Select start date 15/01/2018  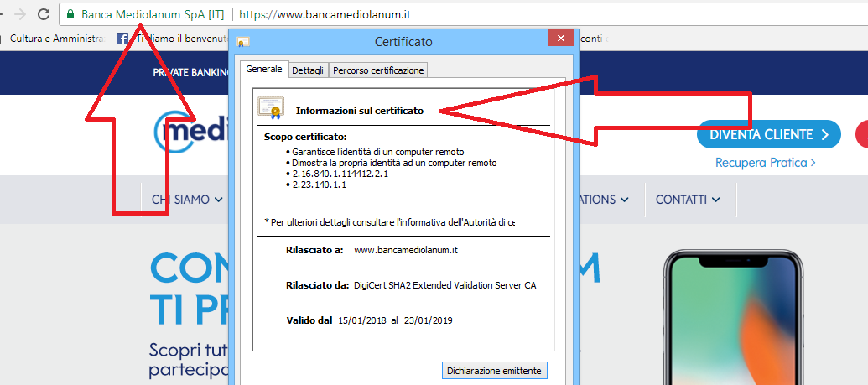click(x=361, y=320)
